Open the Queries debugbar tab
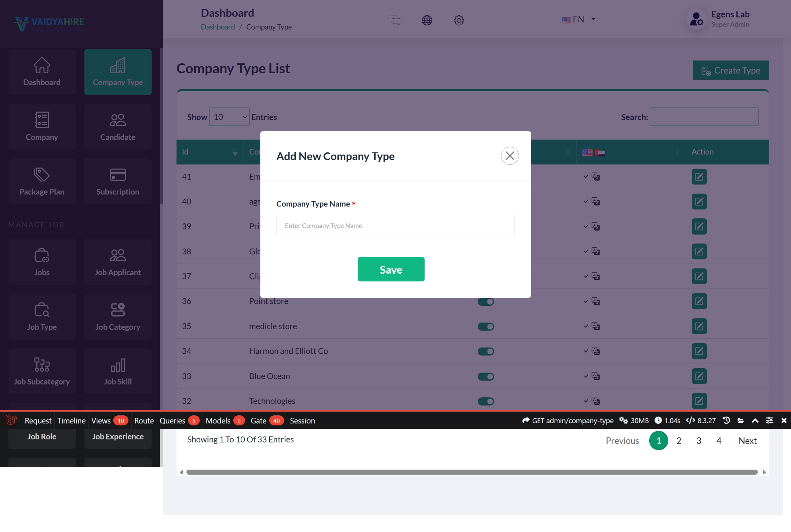 (172, 421)
